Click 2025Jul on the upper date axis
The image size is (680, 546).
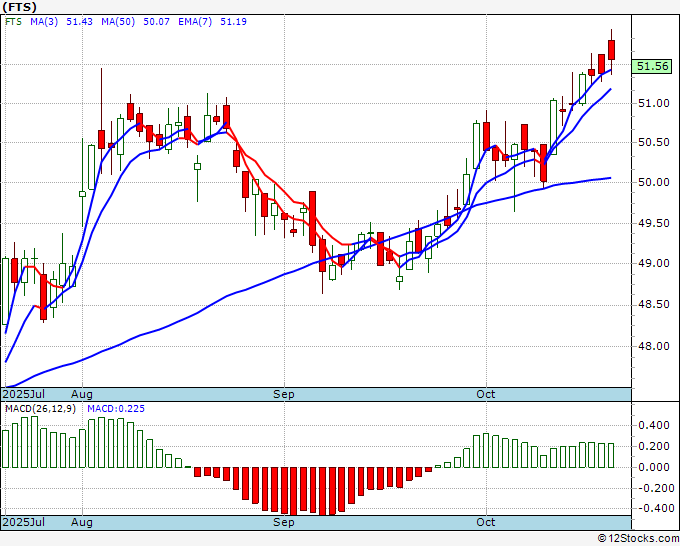[24, 394]
